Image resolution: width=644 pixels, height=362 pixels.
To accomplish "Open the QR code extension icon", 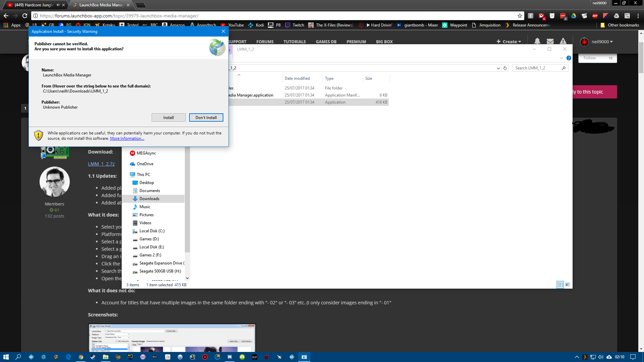I will (x=627, y=16).
